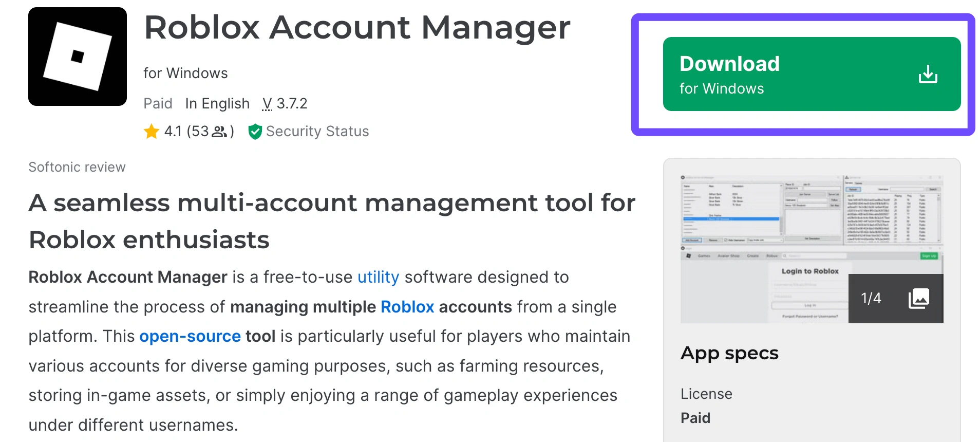
Task: Open the utility hyperlink
Action: (x=378, y=277)
